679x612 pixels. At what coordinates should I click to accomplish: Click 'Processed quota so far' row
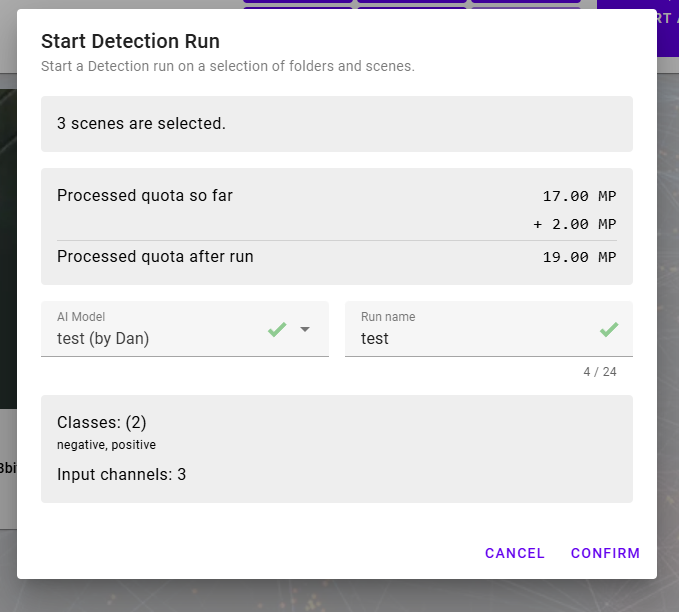[145, 196]
